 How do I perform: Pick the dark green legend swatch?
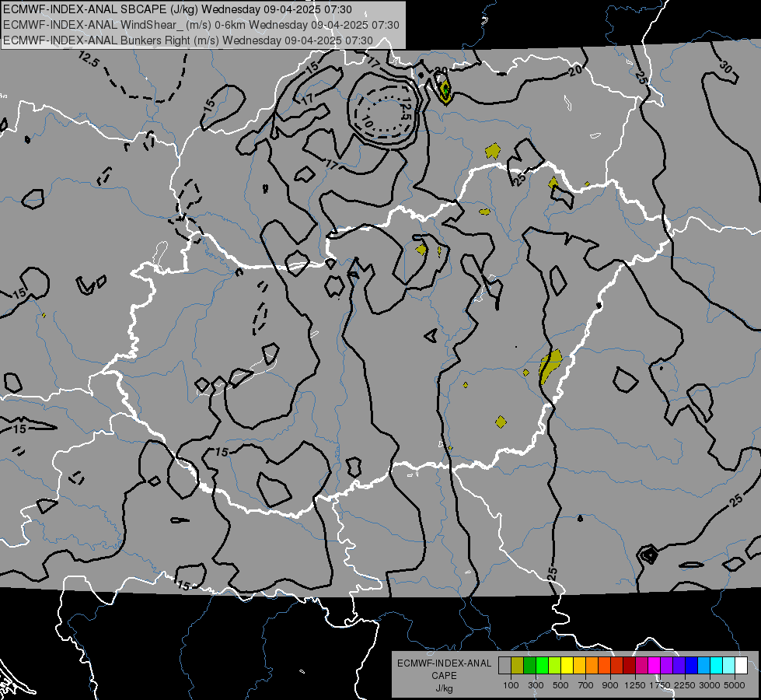529,666
